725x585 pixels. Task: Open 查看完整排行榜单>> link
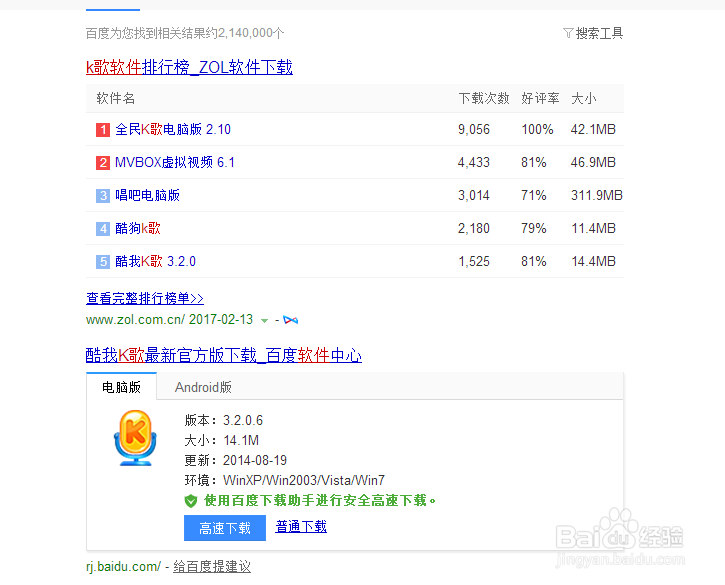click(x=145, y=298)
